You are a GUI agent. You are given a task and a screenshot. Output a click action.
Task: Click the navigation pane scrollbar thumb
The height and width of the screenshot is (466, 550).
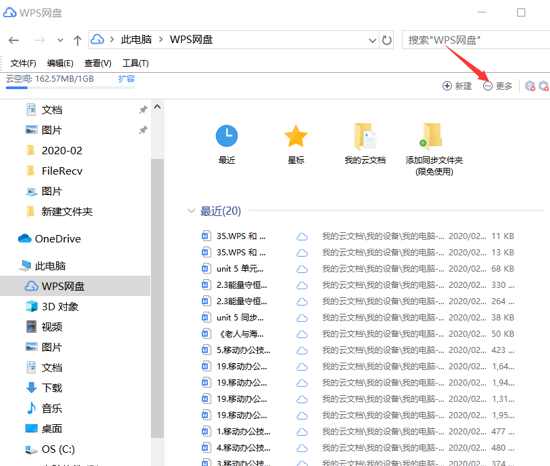coord(157,298)
